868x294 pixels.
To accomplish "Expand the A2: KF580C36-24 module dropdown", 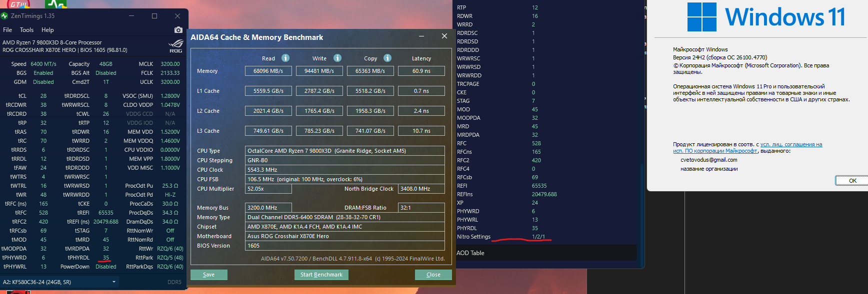I will point(60,282).
